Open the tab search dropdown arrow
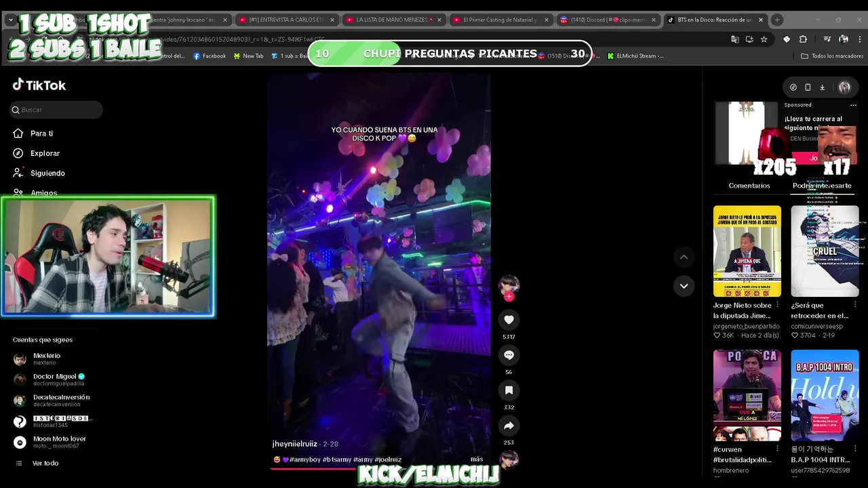This screenshot has height=488, width=868. pos(10,20)
